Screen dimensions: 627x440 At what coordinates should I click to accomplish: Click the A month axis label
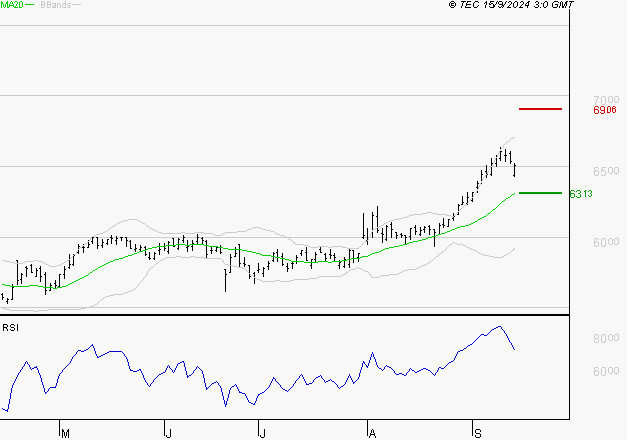click(x=372, y=434)
